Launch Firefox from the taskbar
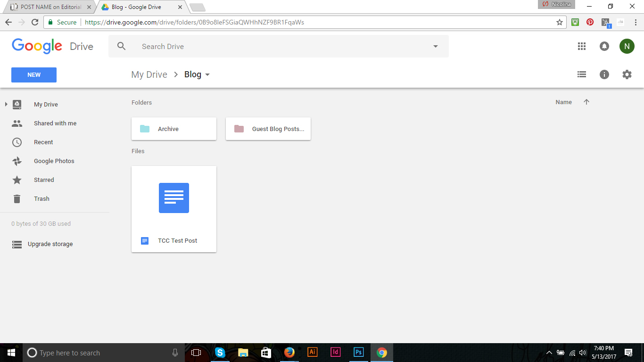The image size is (644, 362). 289,353
